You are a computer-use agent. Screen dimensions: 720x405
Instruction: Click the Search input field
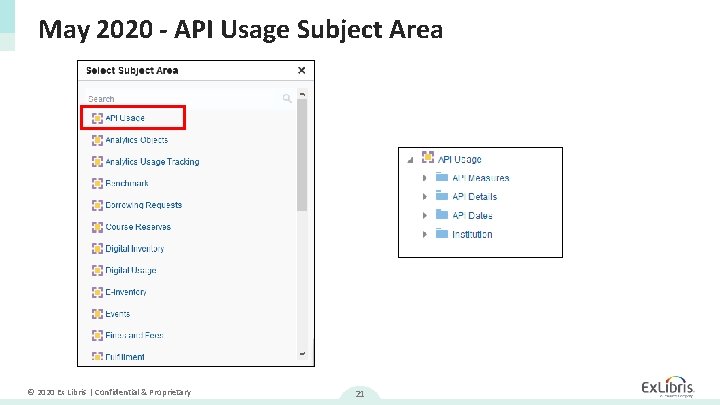click(189, 99)
